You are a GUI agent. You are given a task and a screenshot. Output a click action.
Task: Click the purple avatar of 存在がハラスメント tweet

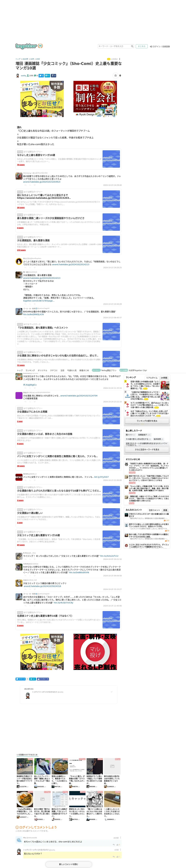coord(19,396)
